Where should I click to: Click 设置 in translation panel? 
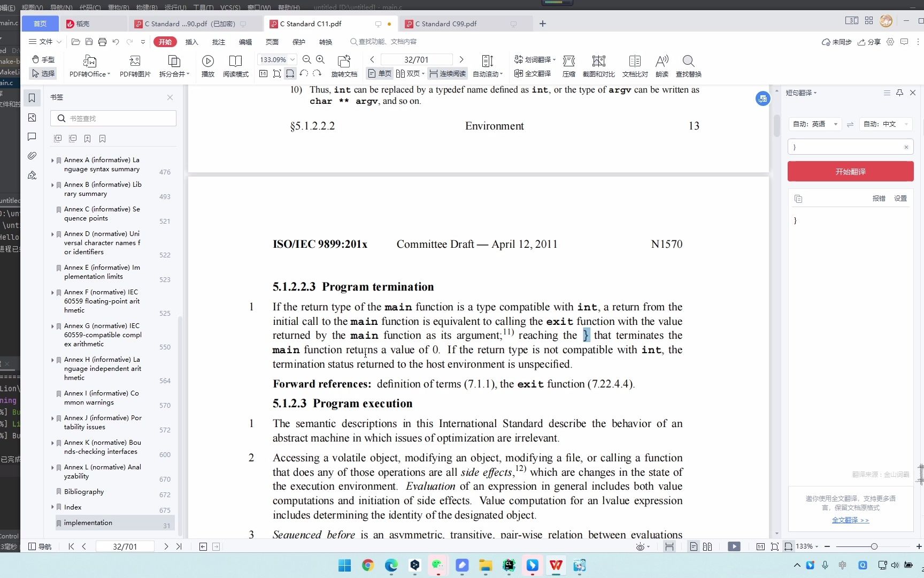point(900,198)
